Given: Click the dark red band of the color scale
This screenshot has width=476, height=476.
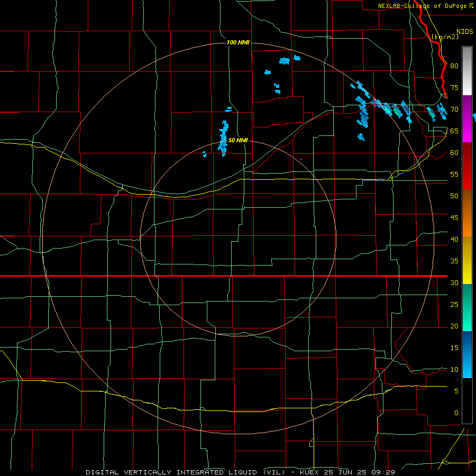Looking at the screenshot, I should 467,166.
